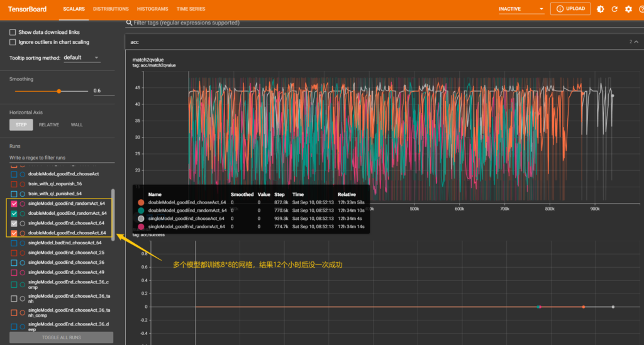Click the Toggle All Runs button
Screen dimensions: 644x345
[61, 337]
